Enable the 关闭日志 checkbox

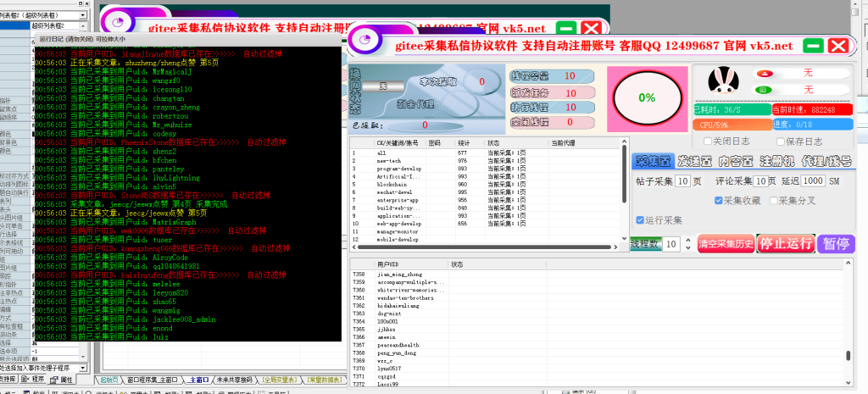(x=708, y=142)
